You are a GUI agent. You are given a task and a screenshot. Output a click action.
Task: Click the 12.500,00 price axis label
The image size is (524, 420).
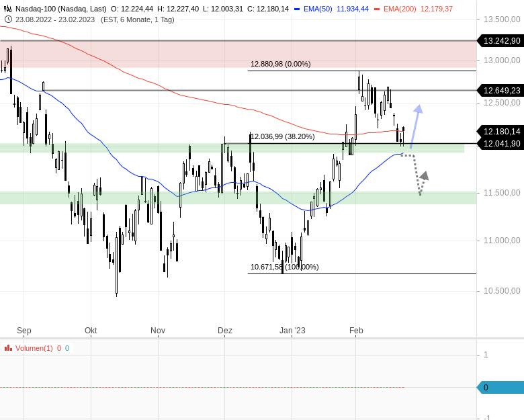[502, 103]
